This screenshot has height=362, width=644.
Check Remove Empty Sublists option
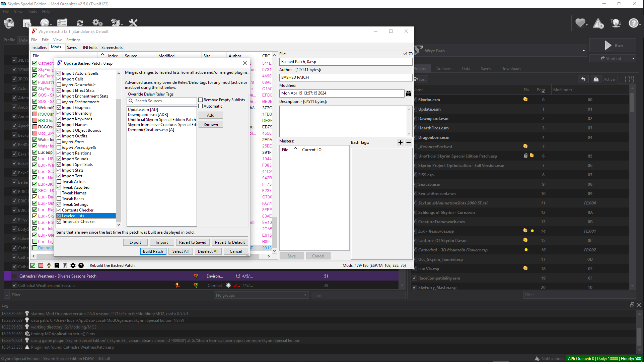[x=201, y=100]
